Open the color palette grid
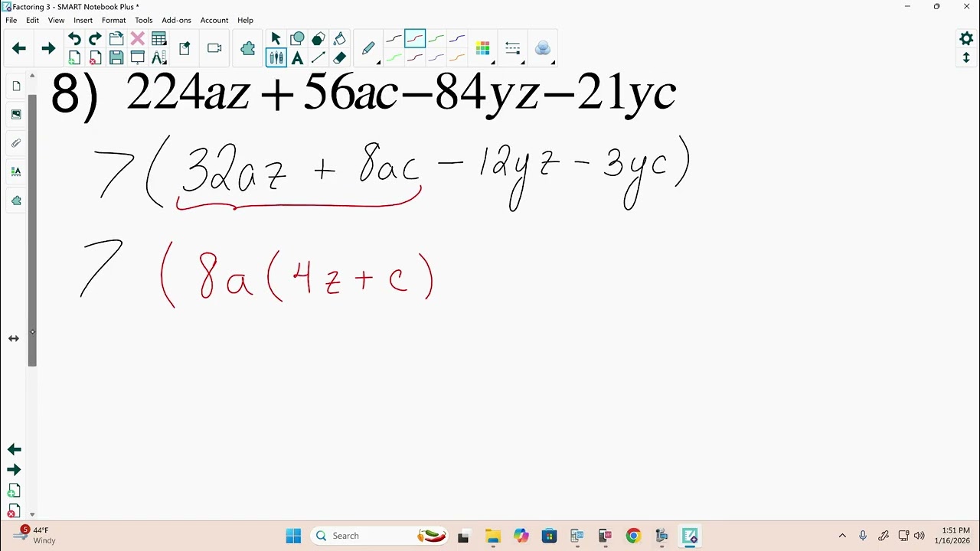This screenshot has height=551, width=980. click(482, 48)
